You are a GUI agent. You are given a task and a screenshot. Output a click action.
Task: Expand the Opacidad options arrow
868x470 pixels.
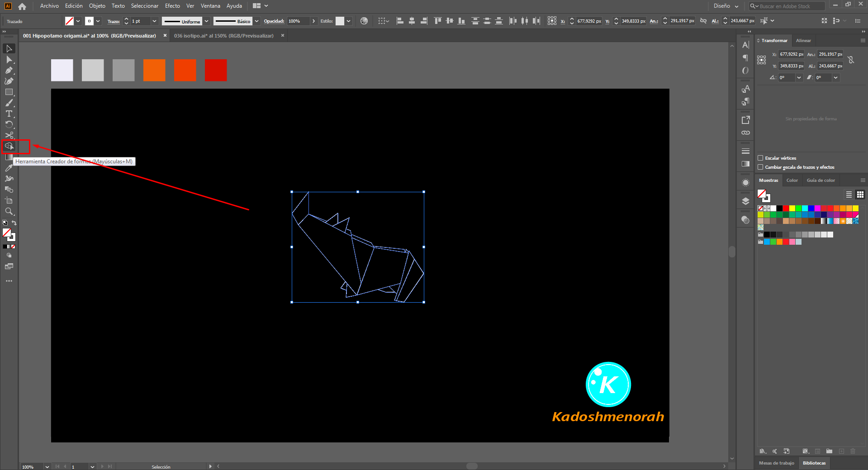coord(313,21)
